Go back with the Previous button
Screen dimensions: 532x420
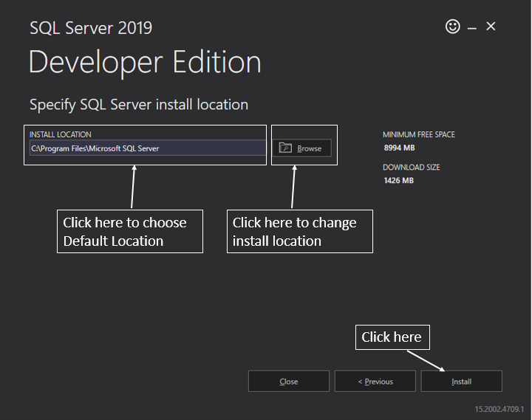pyautogui.click(x=375, y=382)
